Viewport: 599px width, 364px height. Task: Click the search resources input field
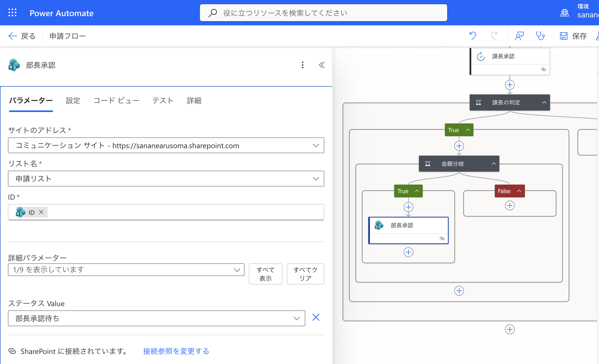[323, 13]
